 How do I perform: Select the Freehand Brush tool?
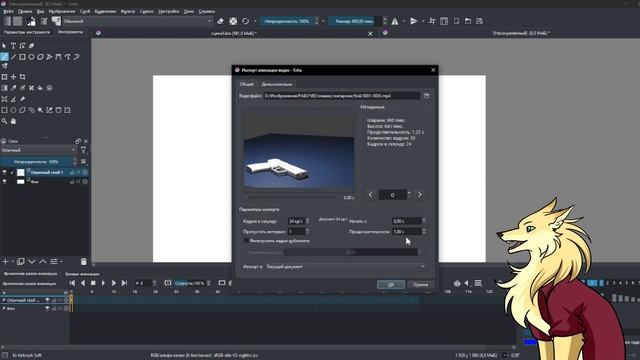4,57
